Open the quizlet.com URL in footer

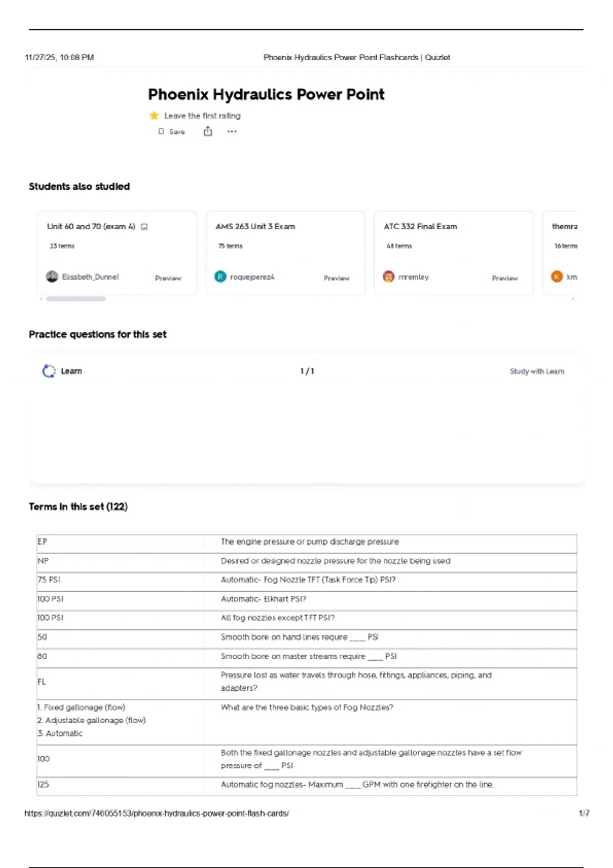tap(157, 813)
